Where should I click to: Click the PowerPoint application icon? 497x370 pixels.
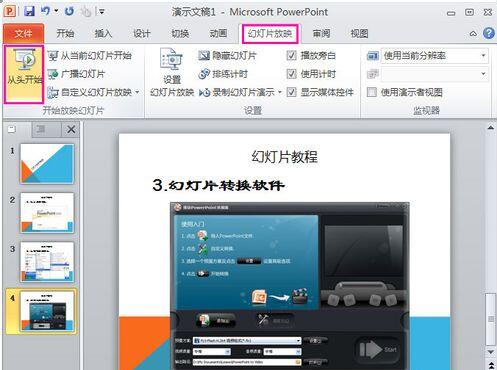pyautogui.click(x=10, y=11)
